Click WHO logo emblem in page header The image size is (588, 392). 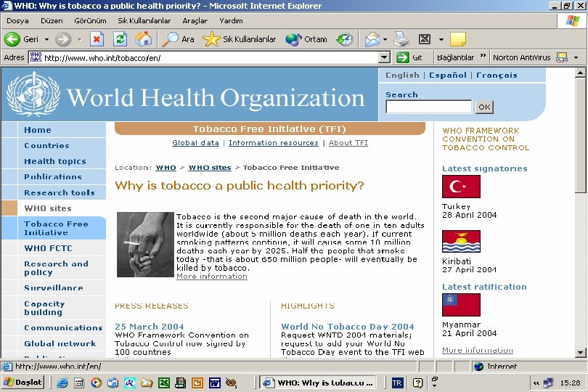(33, 94)
